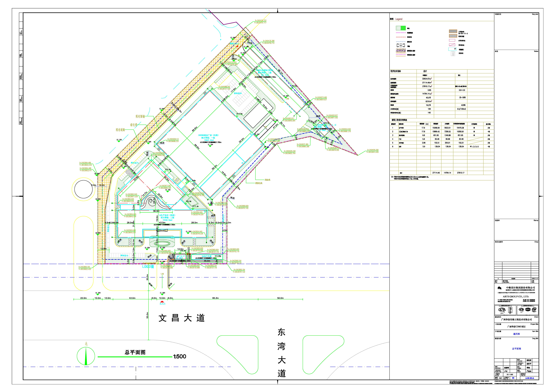Click the north arrow compass symbol
This screenshot has width=555, height=392.
tap(86, 356)
